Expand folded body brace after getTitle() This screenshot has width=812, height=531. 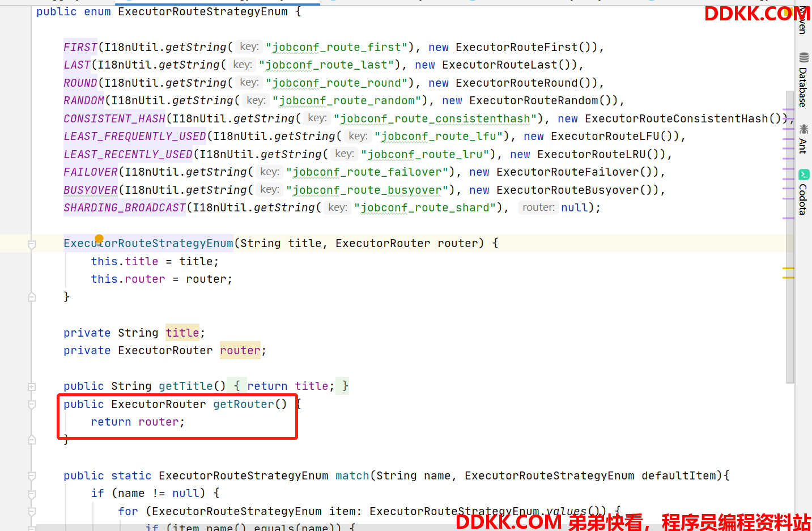(236, 386)
